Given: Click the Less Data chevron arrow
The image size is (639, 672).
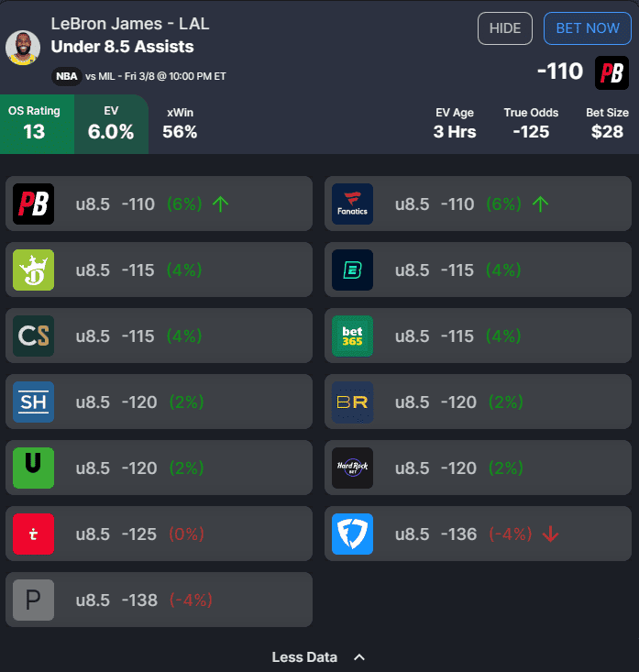Looking at the screenshot, I should pos(359,657).
